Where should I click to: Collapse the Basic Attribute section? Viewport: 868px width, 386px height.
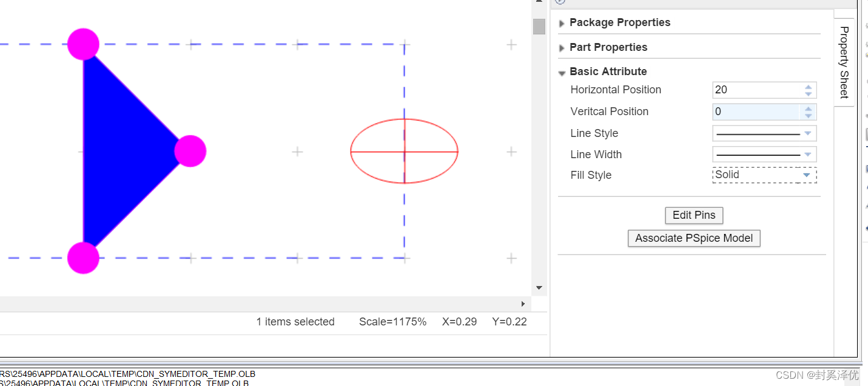pyautogui.click(x=562, y=73)
